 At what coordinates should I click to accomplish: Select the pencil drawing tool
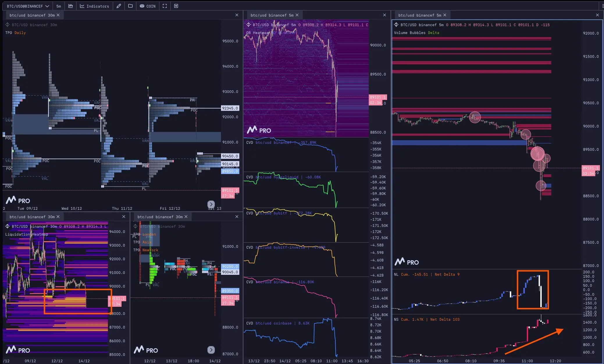pyautogui.click(x=119, y=6)
